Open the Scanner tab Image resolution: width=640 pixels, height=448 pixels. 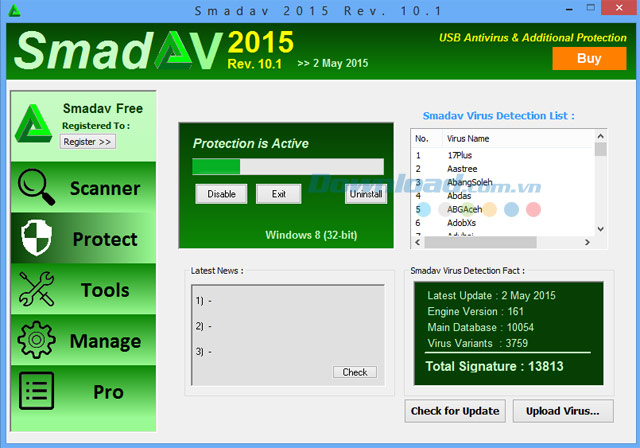(x=83, y=187)
